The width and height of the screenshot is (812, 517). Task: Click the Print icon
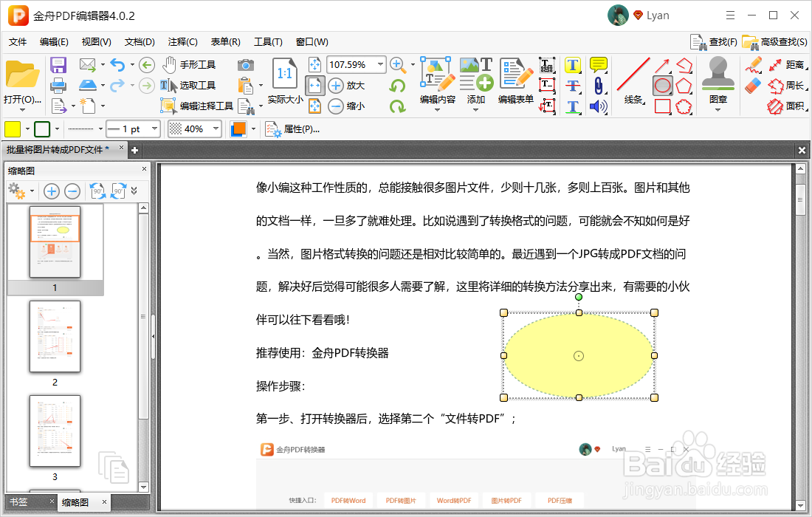coord(58,86)
